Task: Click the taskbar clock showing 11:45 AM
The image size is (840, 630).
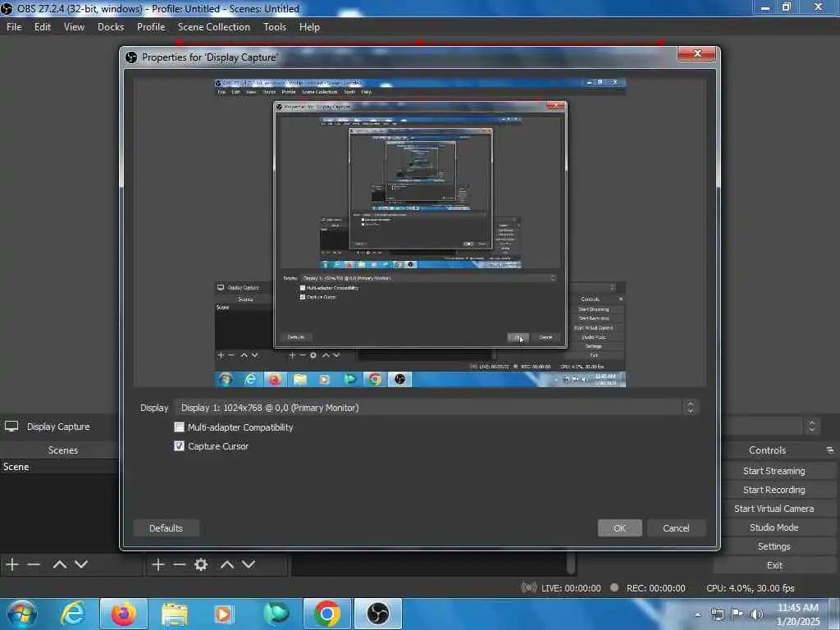Action: 798,614
